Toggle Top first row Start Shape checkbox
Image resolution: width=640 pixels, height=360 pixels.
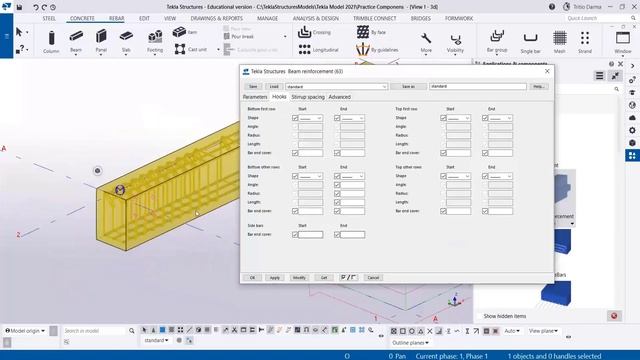click(443, 118)
